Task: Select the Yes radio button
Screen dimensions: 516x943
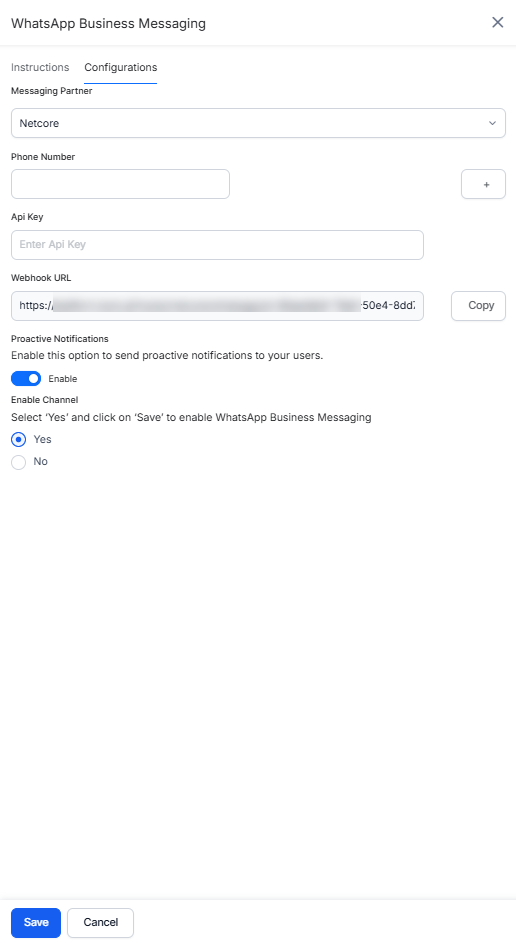Action: point(19,440)
